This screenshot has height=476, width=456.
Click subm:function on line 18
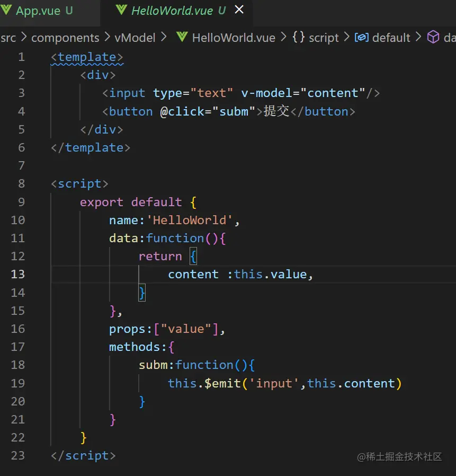point(196,365)
